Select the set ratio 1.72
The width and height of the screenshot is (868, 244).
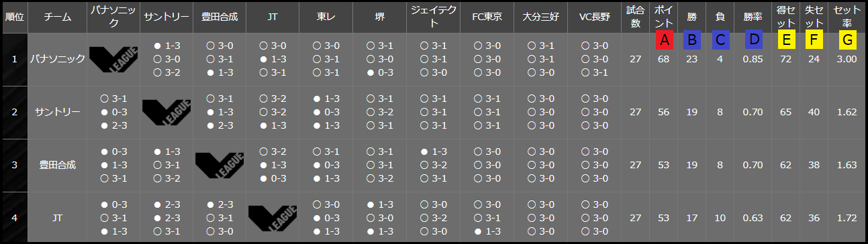click(847, 219)
